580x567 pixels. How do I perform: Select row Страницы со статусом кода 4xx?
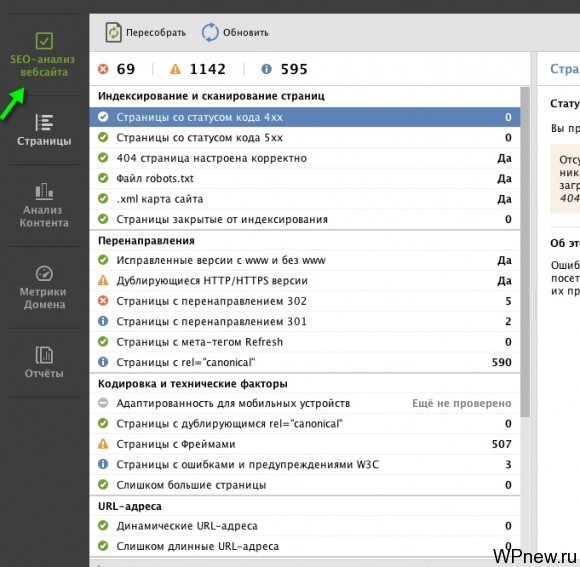[305, 117]
